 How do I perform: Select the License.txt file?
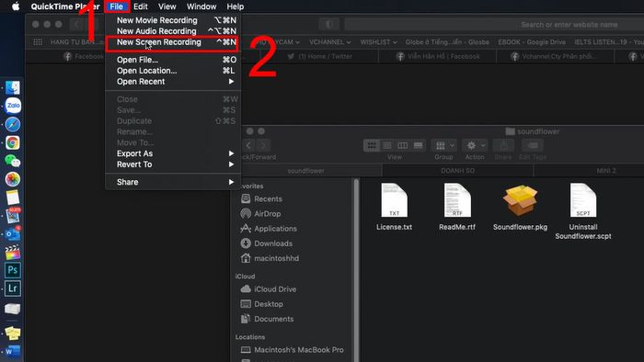[395, 207]
